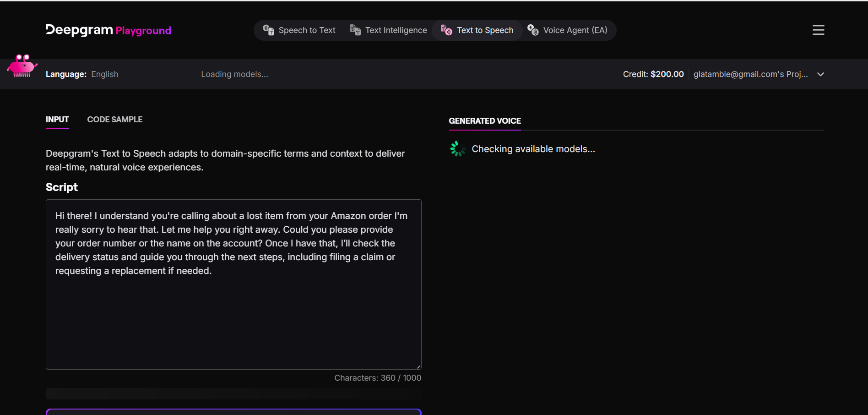Image resolution: width=868 pixels, height=415 pixels.
Task: Click inside the Script text area
Action: tap(233, 284)
